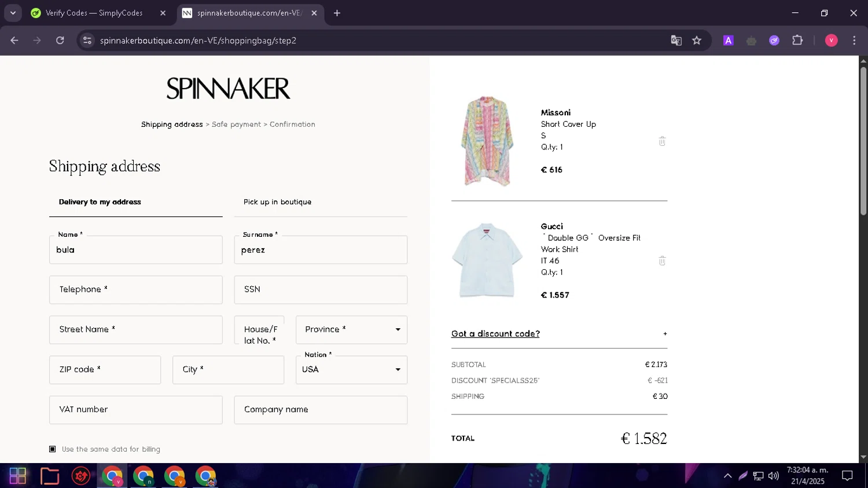Go back with the browser back arrow
The height and width of the screenshot is (488, 868).
pos(14,41)
